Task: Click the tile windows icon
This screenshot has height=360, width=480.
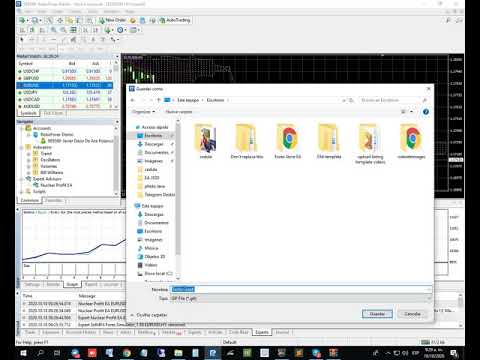Action: pos(73,30)
